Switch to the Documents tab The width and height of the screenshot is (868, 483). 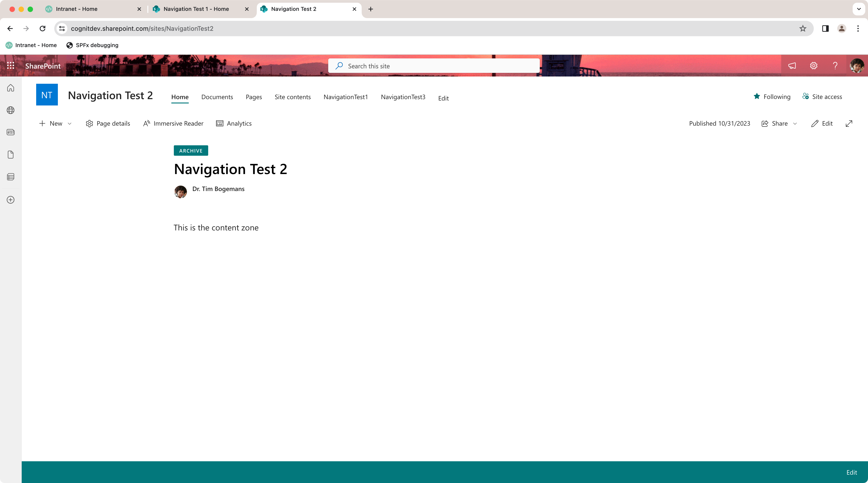click(x=217, y=97)
